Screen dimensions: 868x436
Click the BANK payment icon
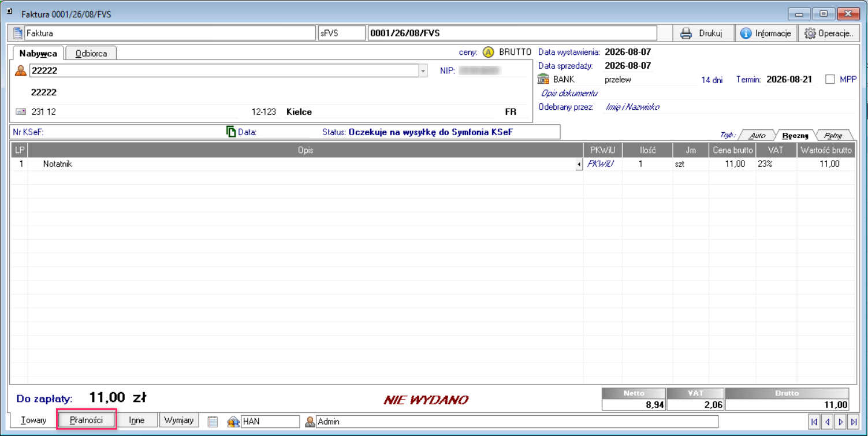pos(543,79)
